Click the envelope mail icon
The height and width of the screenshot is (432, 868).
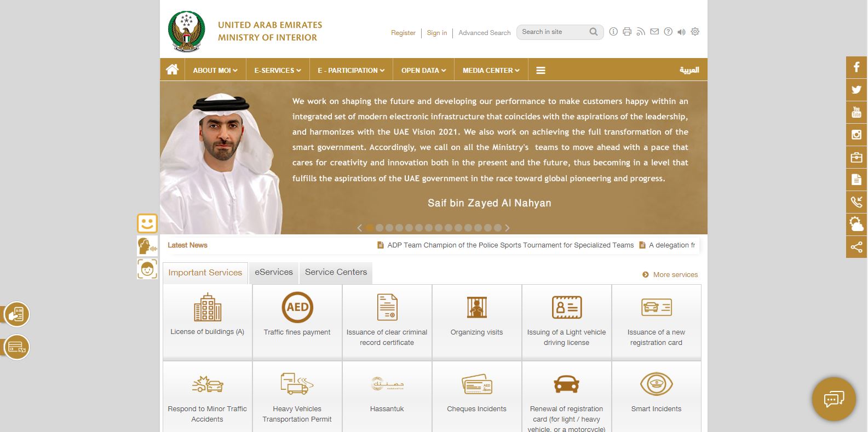tap(654, 32)
